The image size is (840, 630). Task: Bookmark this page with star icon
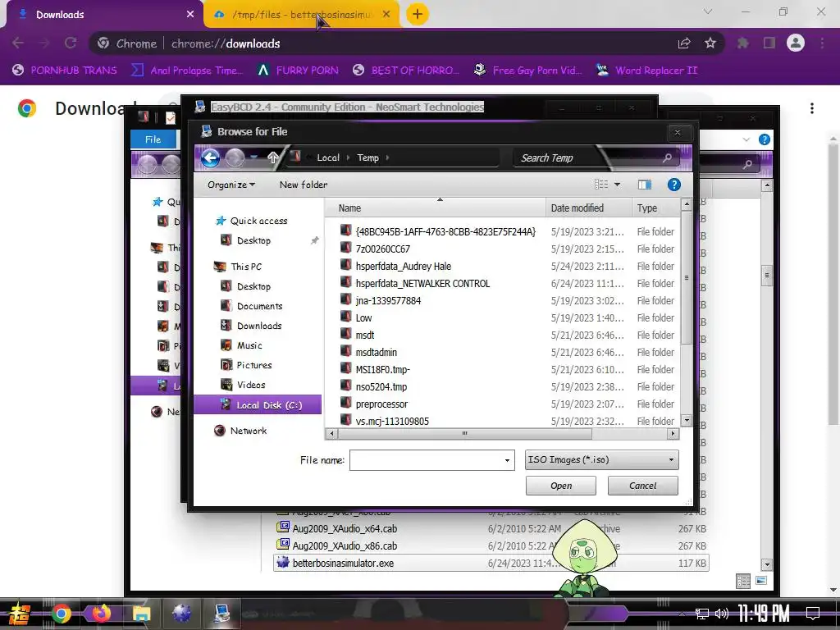tap(710, 43)
